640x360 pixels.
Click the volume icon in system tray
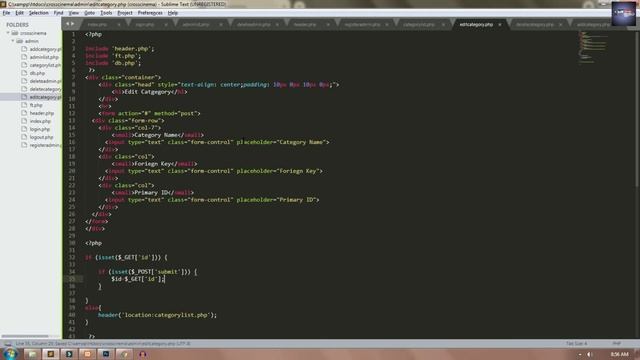coord(589,354)
